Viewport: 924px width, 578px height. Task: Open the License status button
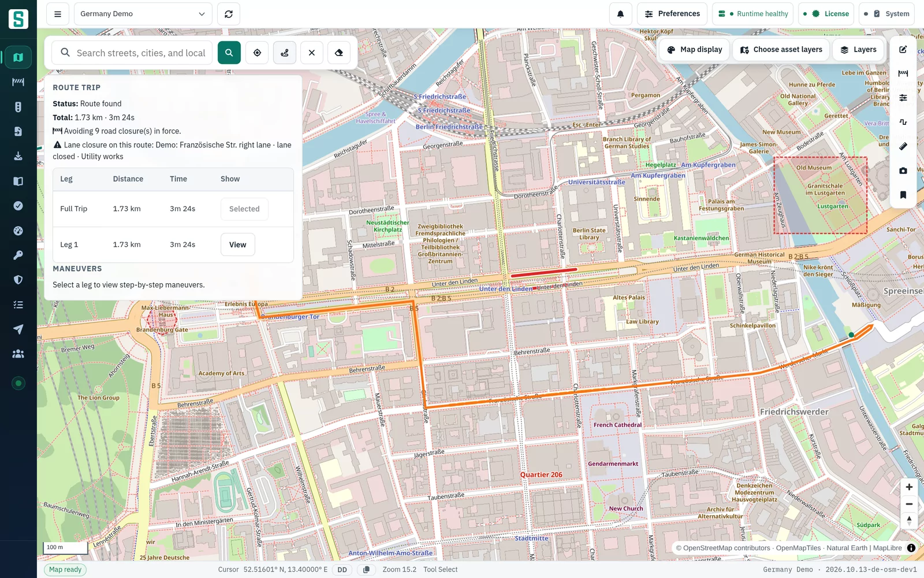click(x=826, y=14)
